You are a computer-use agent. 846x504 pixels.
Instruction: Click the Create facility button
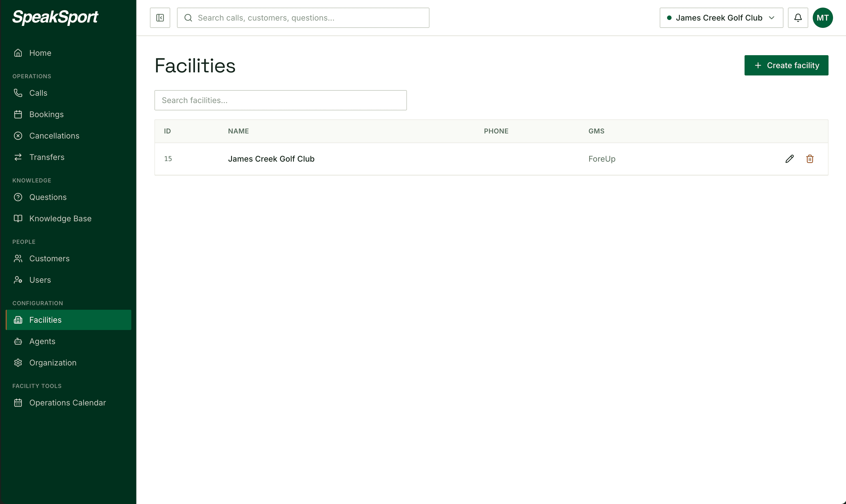tap(786, 65)
